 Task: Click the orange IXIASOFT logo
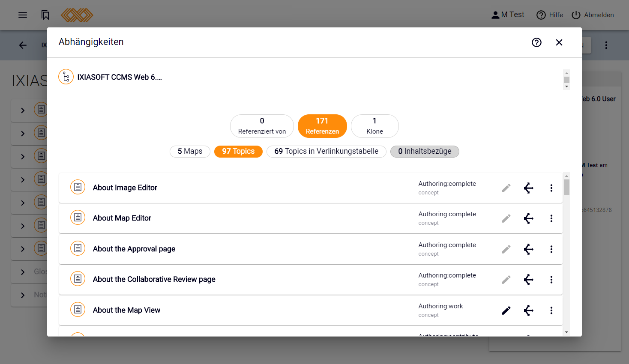click(77, 15)
